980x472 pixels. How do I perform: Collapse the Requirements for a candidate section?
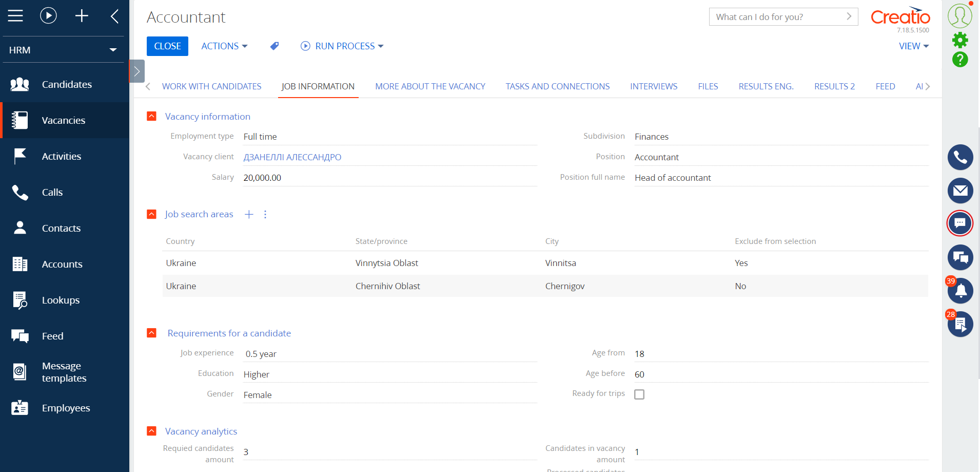[151, 332]
